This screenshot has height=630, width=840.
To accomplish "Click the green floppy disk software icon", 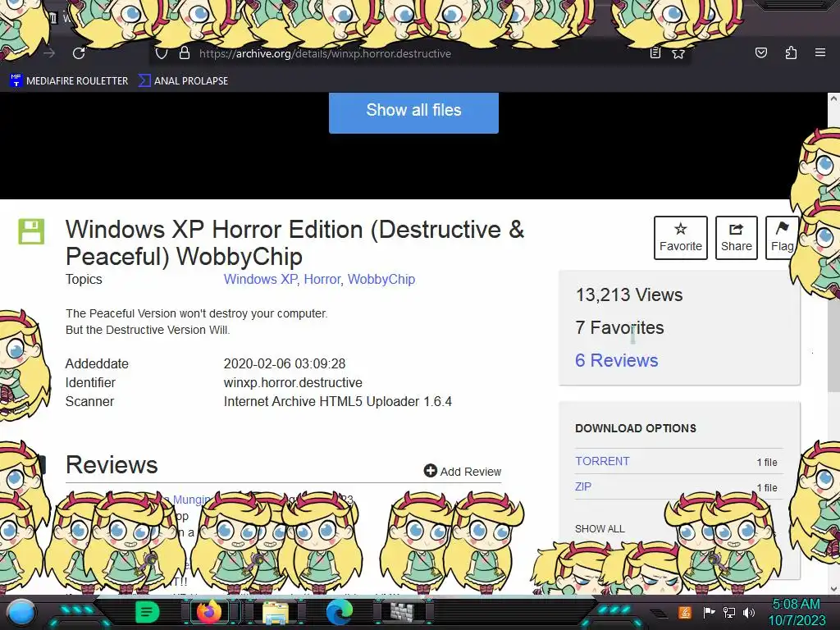I will click(32, 231).
